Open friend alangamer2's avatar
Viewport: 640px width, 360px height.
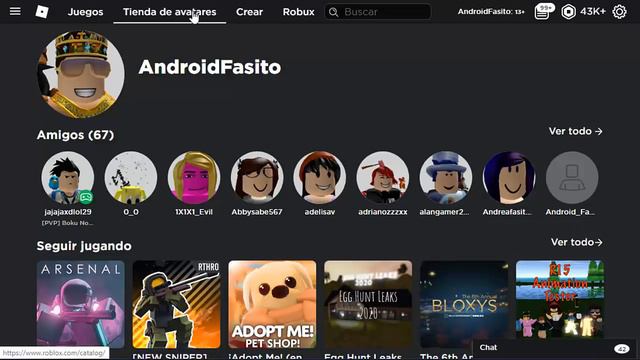pyautogui.click(x=446, y=178)
